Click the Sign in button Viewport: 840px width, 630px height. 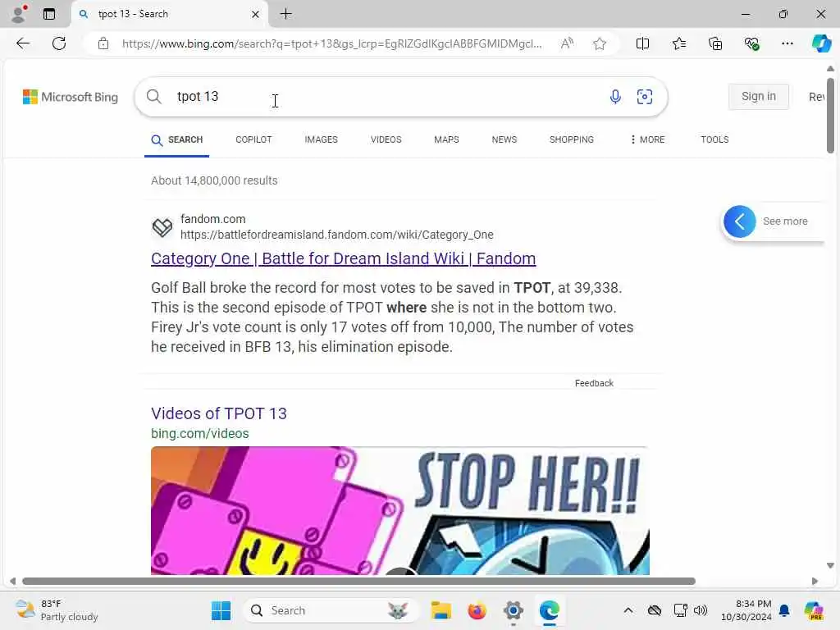pyautogui.click(x=758, y=97)
